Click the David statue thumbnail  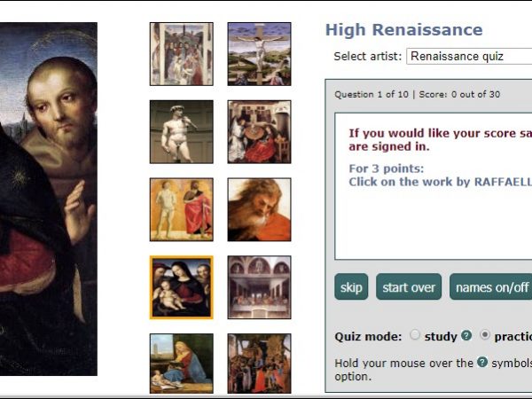pos(181,131)
